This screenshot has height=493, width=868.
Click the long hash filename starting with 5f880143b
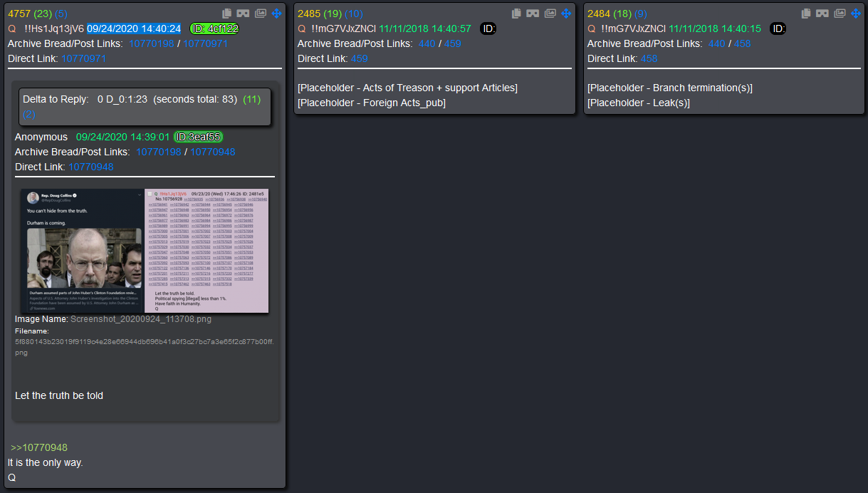click(x=144, y=347)
